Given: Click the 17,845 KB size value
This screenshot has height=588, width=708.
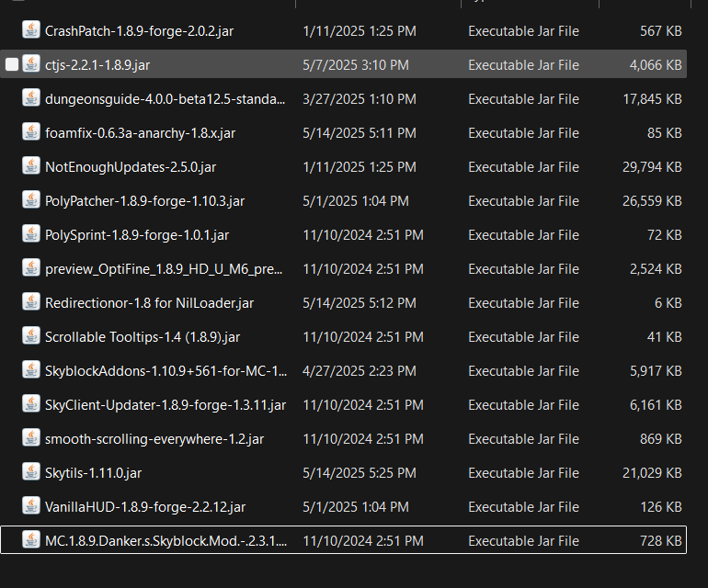Looking at the screenshot, I should click(652, 99).
